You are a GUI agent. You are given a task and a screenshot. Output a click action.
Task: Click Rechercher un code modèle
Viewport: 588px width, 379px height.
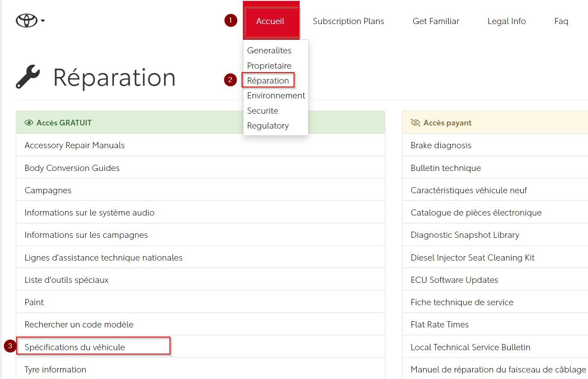79,324
